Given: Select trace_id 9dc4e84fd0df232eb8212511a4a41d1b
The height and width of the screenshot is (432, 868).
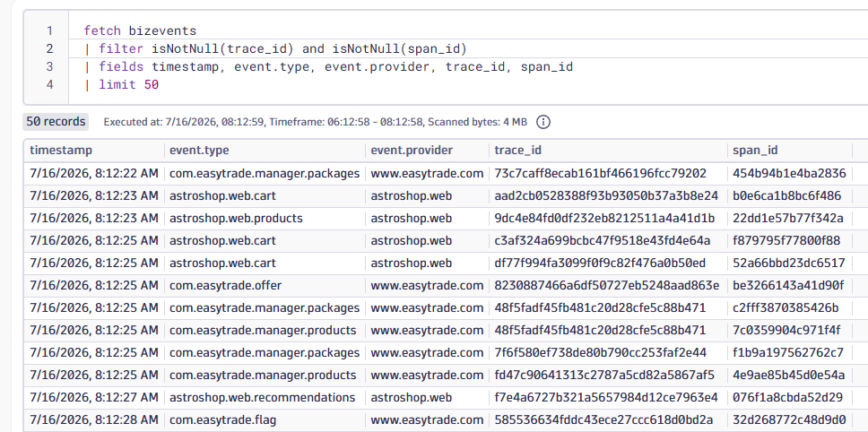Looking at the screenshot, I should point(605,219).
